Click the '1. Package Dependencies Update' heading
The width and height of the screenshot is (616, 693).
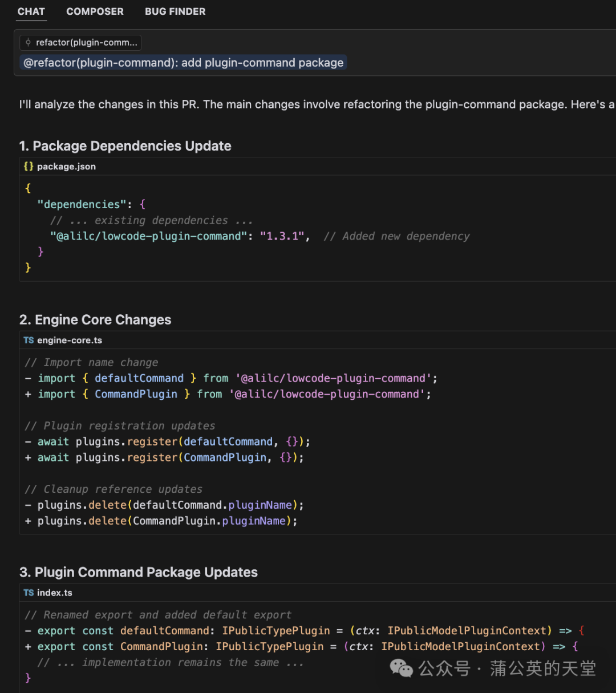point(125,146)
